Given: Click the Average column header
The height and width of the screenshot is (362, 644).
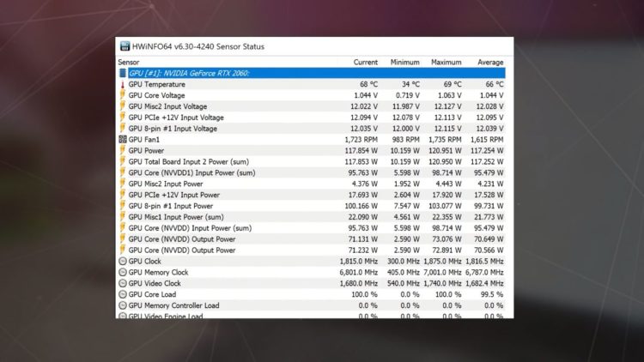Looking at the screenshot, I should click(490, 63).
